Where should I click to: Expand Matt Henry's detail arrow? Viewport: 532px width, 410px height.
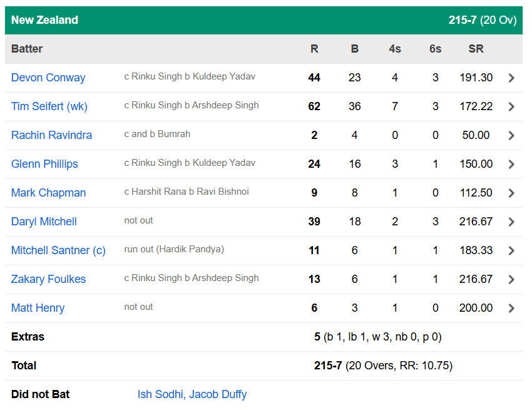click(x=511, y=308)
